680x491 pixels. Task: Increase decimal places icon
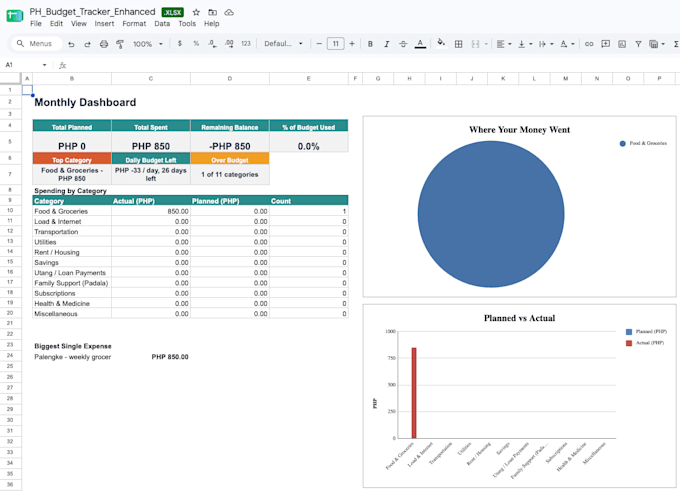229,43
